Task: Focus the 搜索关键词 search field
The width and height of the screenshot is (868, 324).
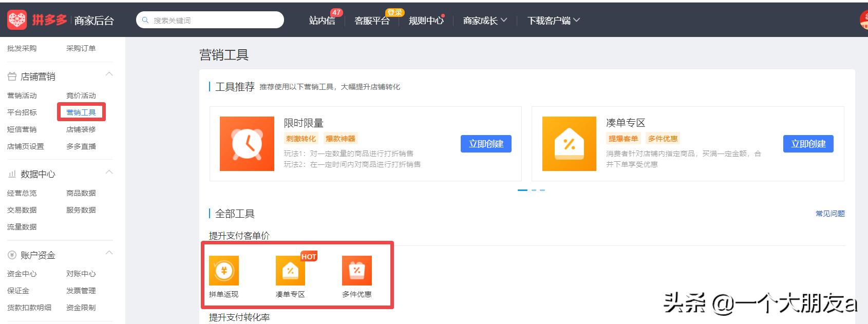Action: [x=210, y=20]
